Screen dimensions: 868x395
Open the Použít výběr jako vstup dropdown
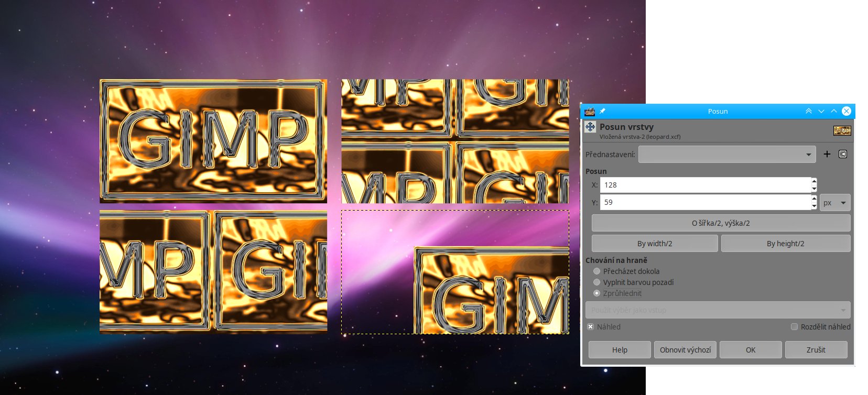718,310
